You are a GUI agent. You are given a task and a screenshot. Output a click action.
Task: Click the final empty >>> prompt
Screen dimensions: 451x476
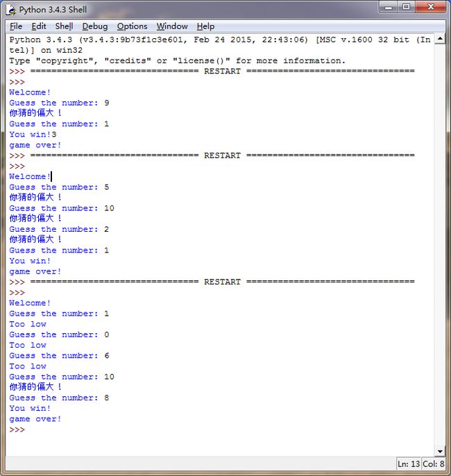(17, 430)
